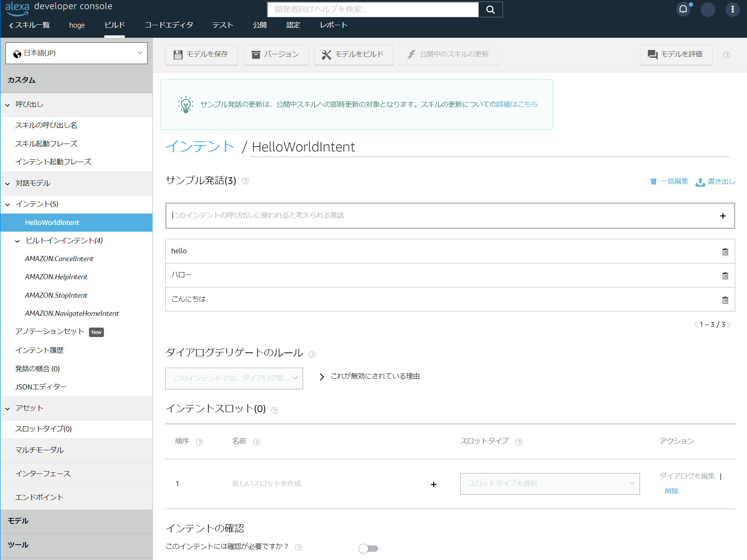Delete the 'hello' sample utterance
The image size is (747, 560).
pyautogui.click(x=725, y=252)
